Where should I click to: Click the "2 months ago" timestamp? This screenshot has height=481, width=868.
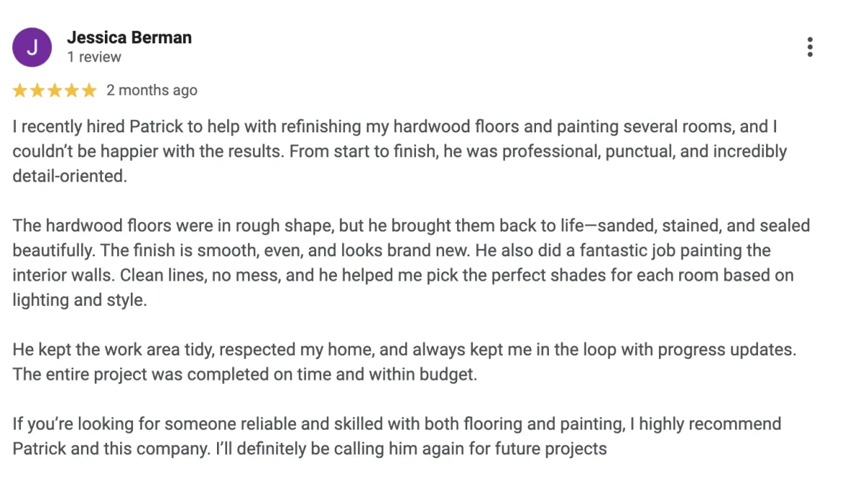[x=152, y=90]
